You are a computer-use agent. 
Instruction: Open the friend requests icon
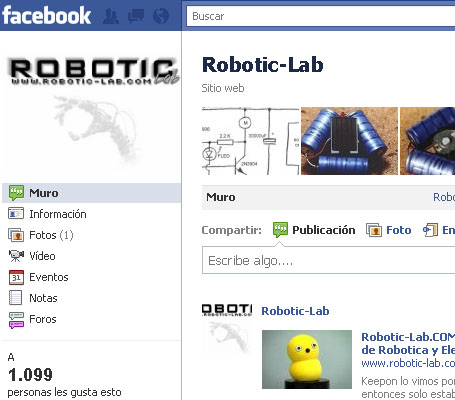[x=111, y=16]
